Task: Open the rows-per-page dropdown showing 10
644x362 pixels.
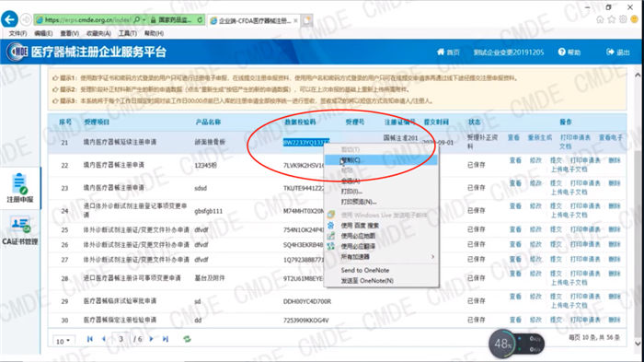Action: (63, 341)
